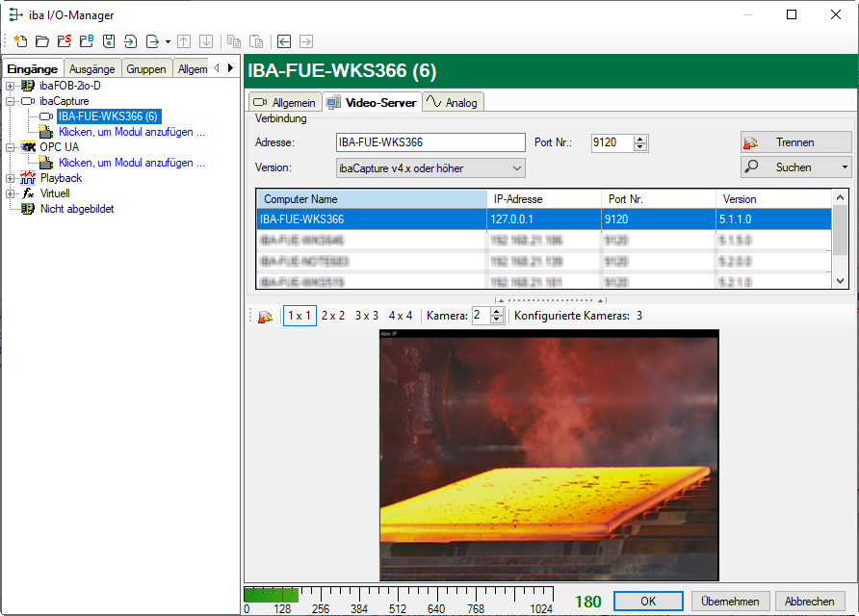Click the new configuration icon with star
Screen dimensions: 859x616
20,41
